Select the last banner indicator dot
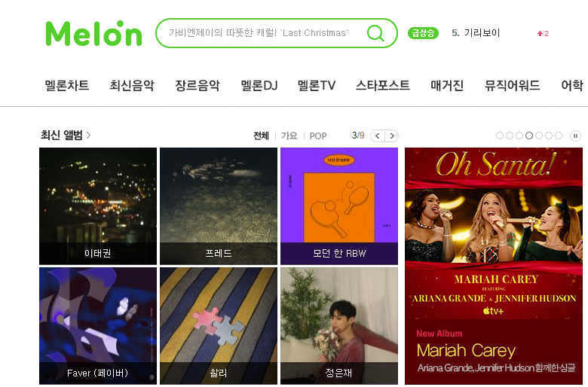588x387 pixels. [559, 136]
